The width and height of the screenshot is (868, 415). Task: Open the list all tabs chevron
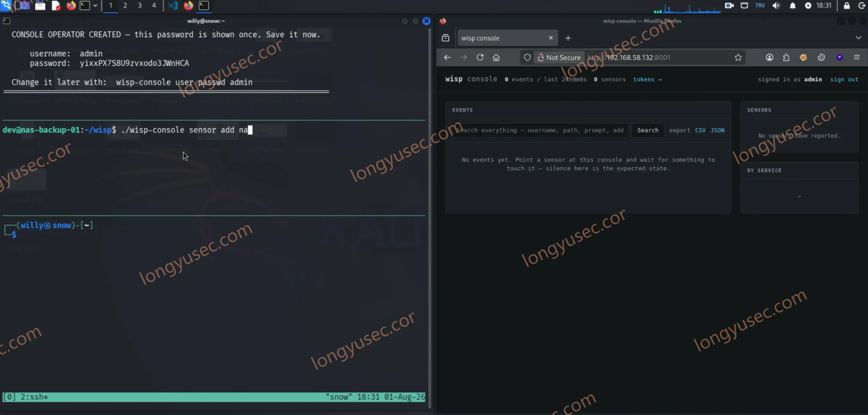point(858,38)
